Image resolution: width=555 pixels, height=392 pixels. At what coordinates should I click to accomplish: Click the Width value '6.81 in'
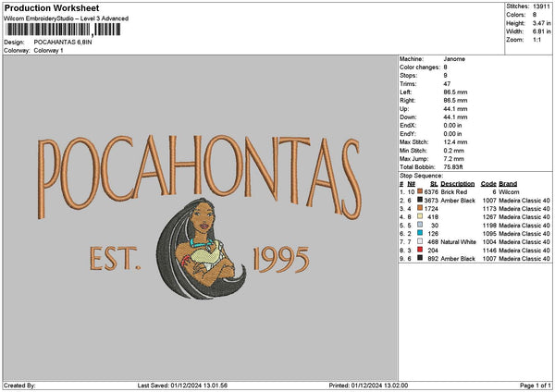click(x=541, y=31)
